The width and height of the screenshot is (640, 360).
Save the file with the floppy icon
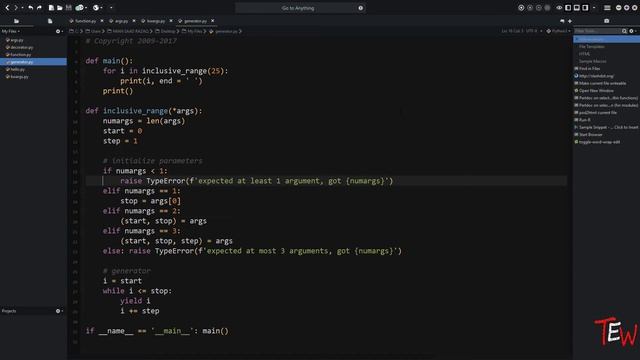click(69, 8)
